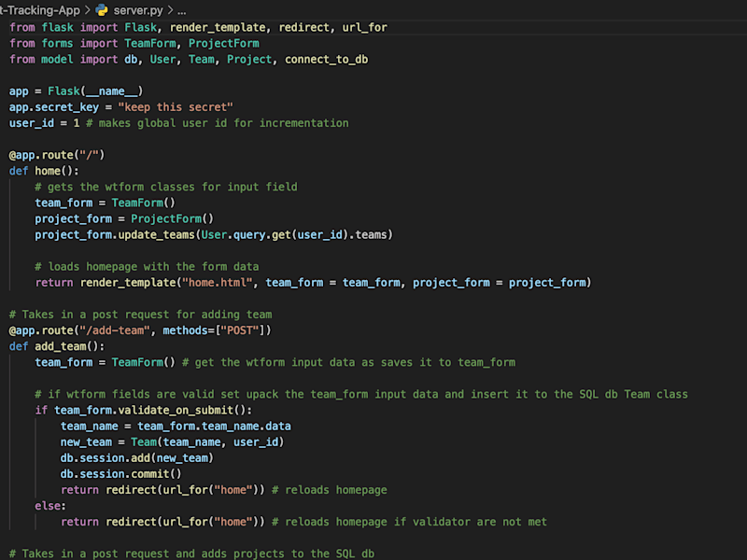Screen dimensions: 747x560
Task: Click the TeamForm() call in home function
Action: point(144,203)
